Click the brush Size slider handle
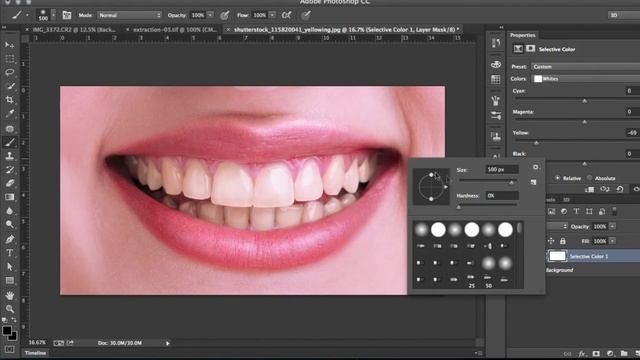 click(x=511, y=182)
